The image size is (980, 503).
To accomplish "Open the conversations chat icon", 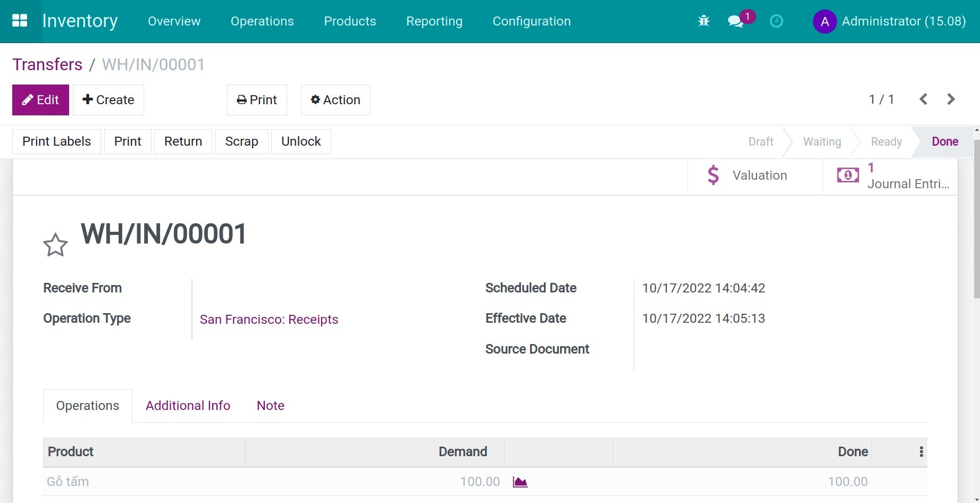I will [x=735, y=21].
